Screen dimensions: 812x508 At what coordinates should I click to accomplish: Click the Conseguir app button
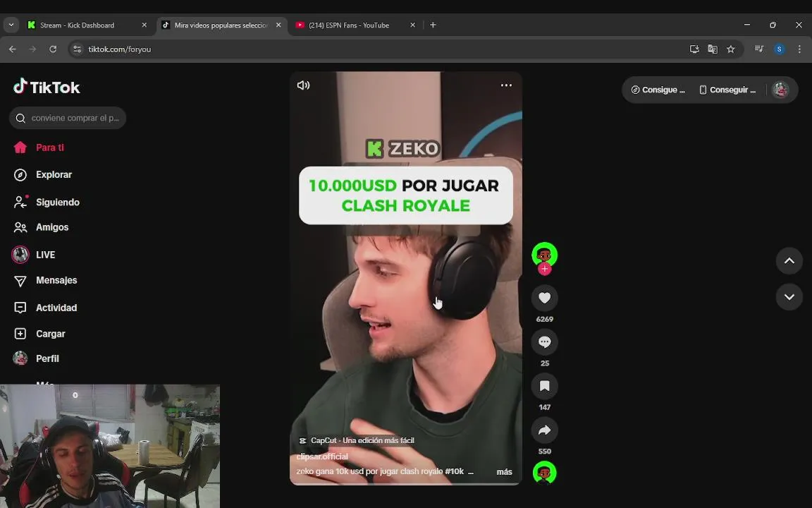727,90
